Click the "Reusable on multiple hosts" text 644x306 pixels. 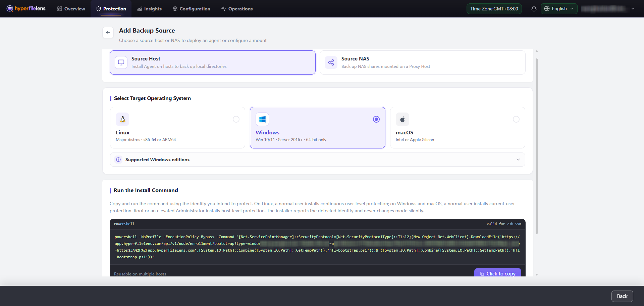pos(140,274)
